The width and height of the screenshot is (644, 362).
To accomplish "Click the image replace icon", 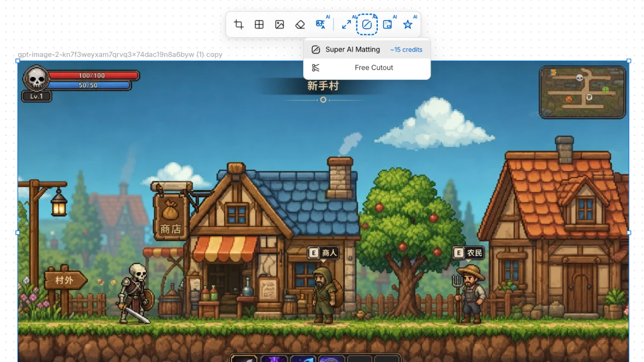I will click(x=280, y=25).
